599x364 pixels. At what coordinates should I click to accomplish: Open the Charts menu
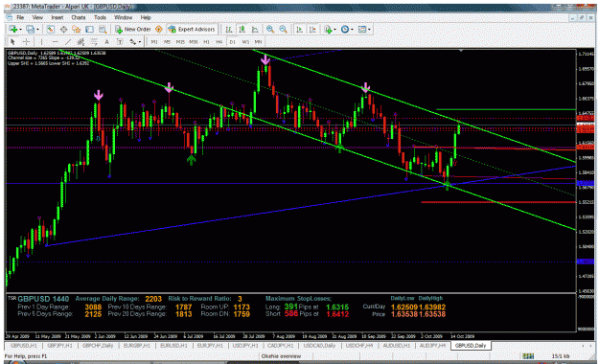click(x=79, y=17)
